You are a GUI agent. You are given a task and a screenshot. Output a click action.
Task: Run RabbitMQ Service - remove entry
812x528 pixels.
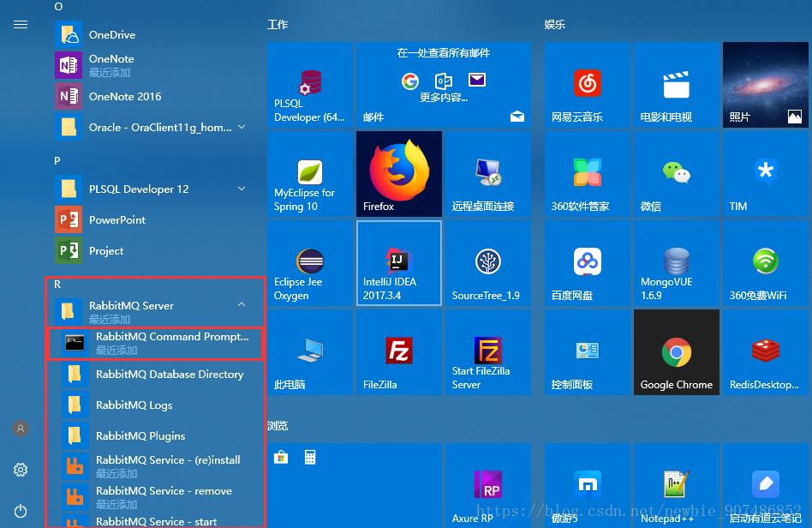click(x=158, y=497)
